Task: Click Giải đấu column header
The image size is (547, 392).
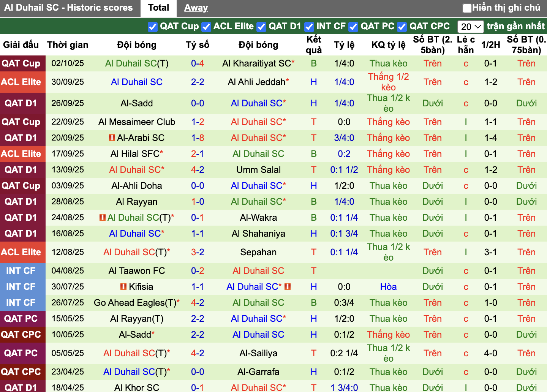Action: (x=21, y=45)
